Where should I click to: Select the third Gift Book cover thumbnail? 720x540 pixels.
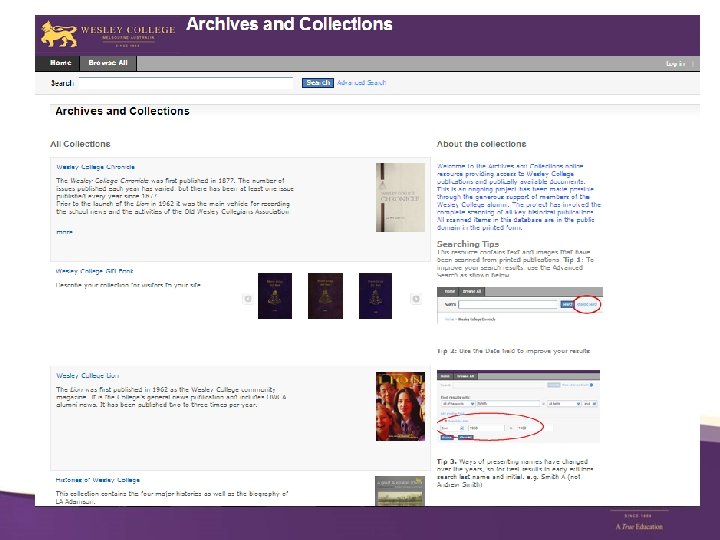click(376, 296)
